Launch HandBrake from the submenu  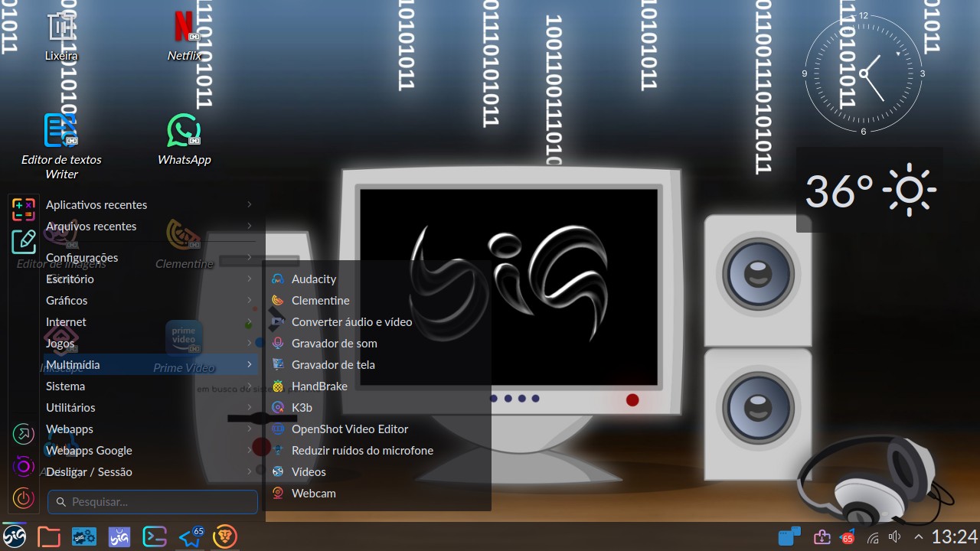coord(378,386)
